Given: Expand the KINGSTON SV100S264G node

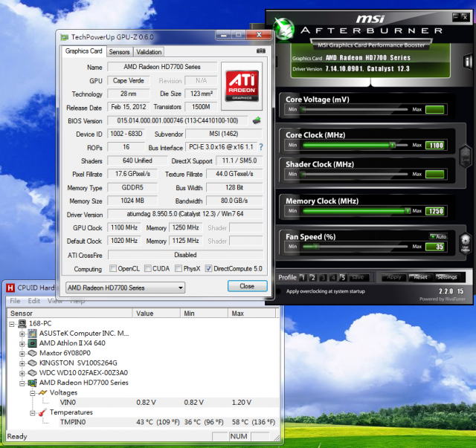Looking at the screenshot, I should [22, 363].
